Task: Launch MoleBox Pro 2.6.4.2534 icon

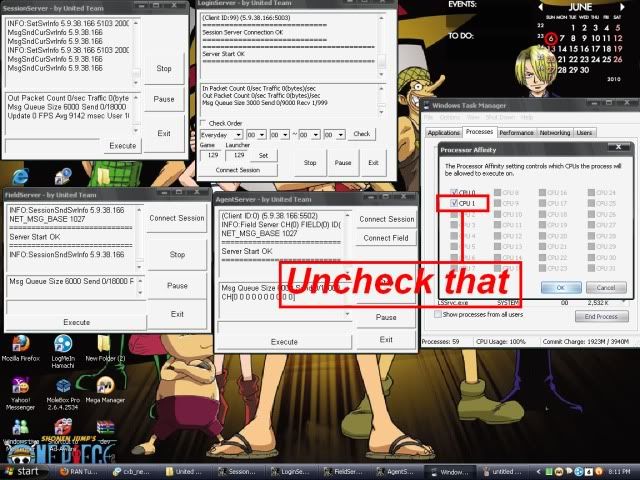Action: tap(61, 386)
